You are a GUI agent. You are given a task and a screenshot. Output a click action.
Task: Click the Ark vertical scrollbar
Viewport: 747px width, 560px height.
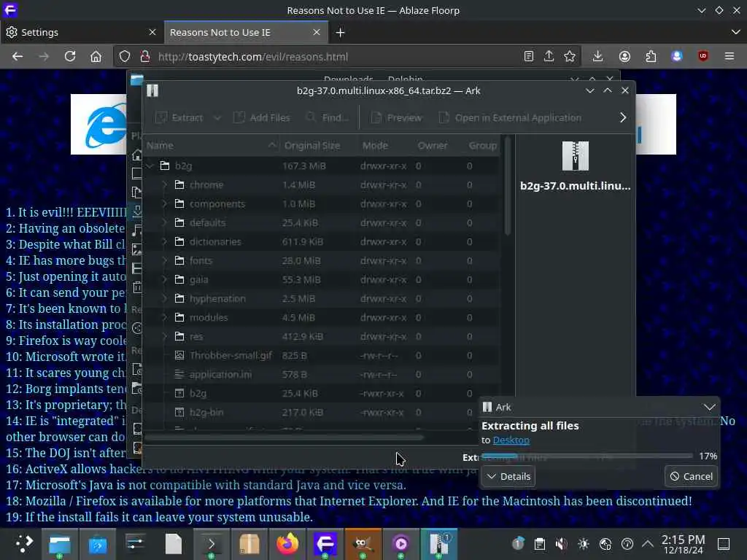pos(508,186)
